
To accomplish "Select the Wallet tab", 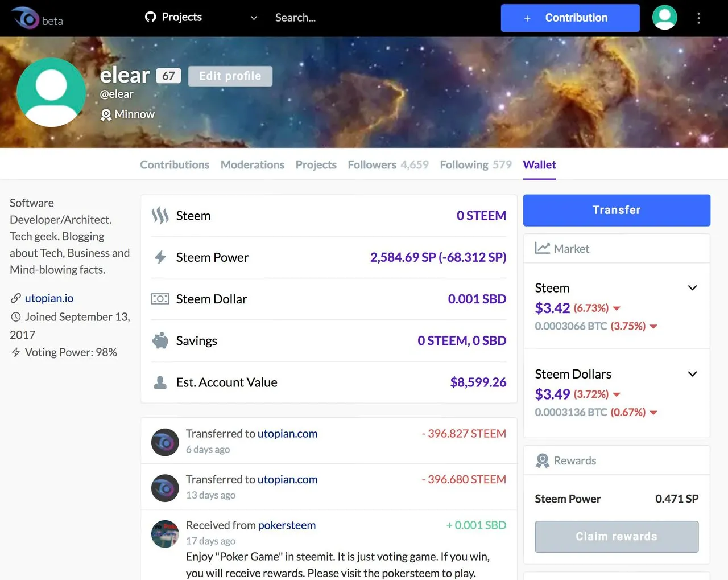I will coord(539,164).
